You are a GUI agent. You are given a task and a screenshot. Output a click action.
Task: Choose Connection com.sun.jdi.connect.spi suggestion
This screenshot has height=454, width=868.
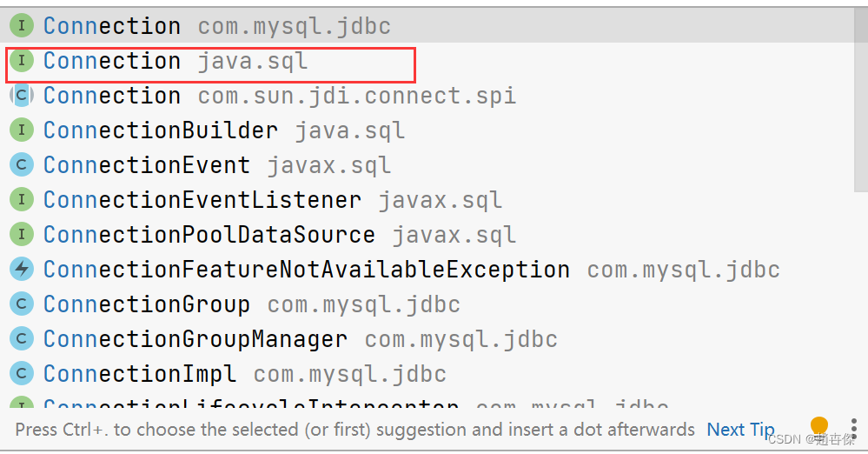pos(279,96)
